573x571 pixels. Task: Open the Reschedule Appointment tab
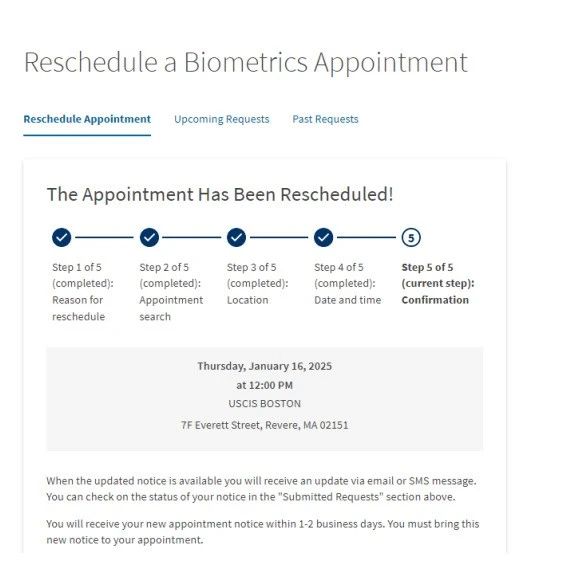pyautogui.click(x=87, y=119)
